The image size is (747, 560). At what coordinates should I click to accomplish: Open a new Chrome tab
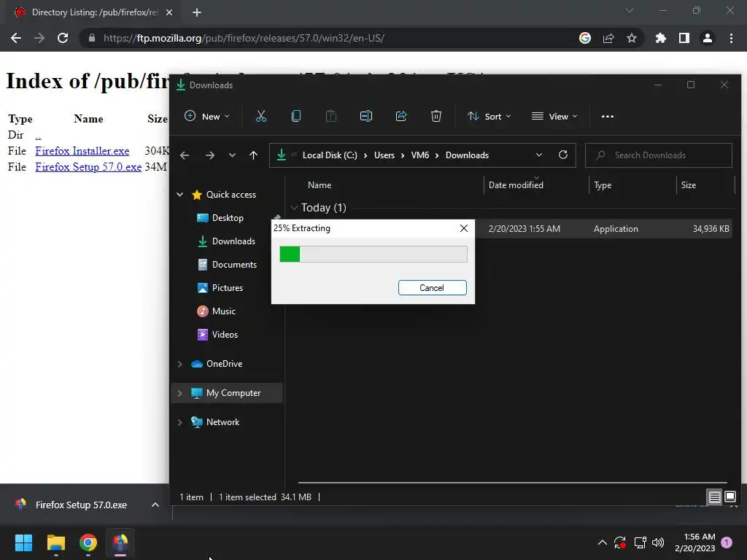pyautogui.click(x=197, y=12)
